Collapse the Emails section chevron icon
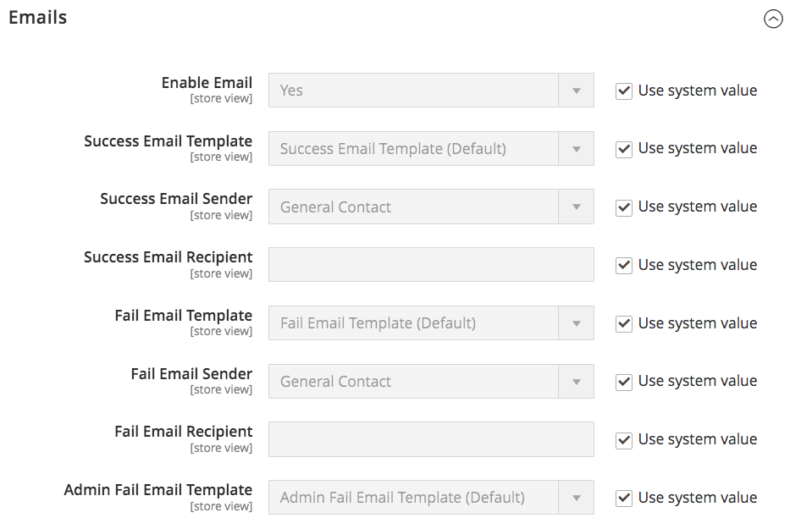This screenshot has height=529, width=812. (x=773, y=19)
